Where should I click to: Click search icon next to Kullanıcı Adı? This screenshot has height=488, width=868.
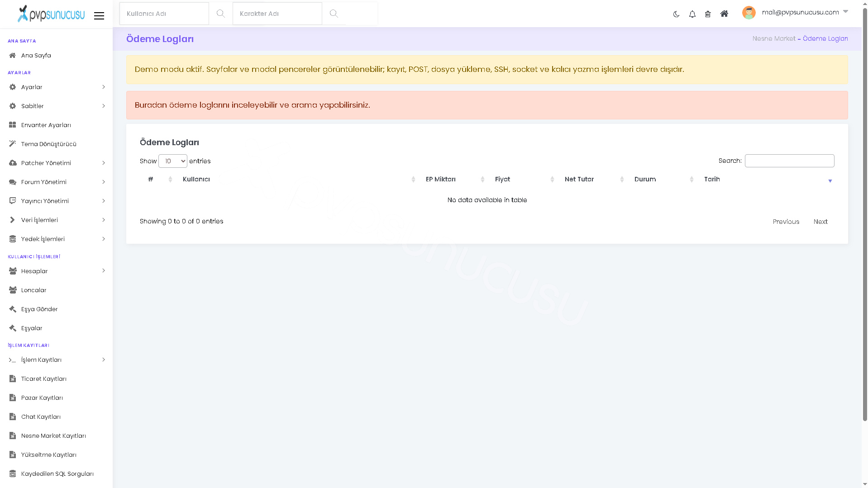pos(220,14)
